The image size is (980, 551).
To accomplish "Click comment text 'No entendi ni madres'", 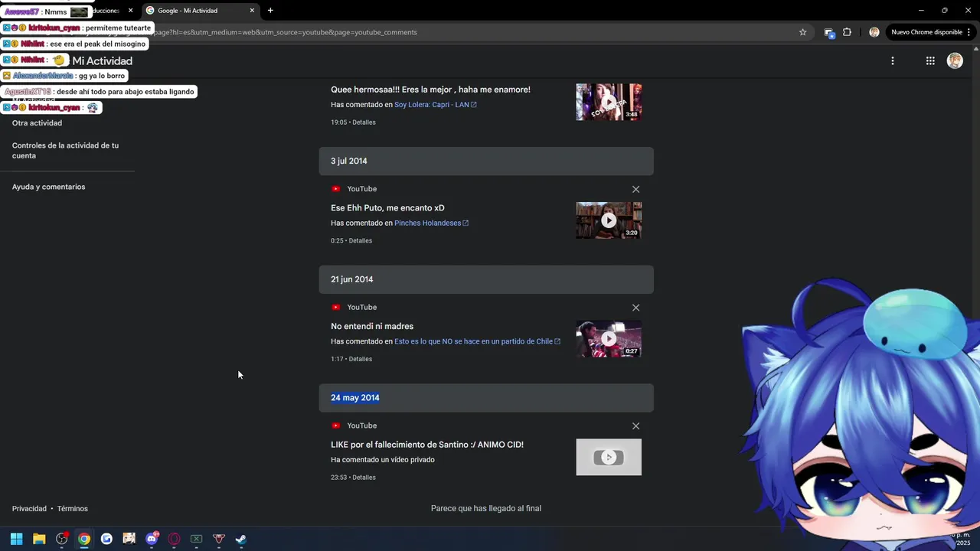I will (x=372, y=327).
